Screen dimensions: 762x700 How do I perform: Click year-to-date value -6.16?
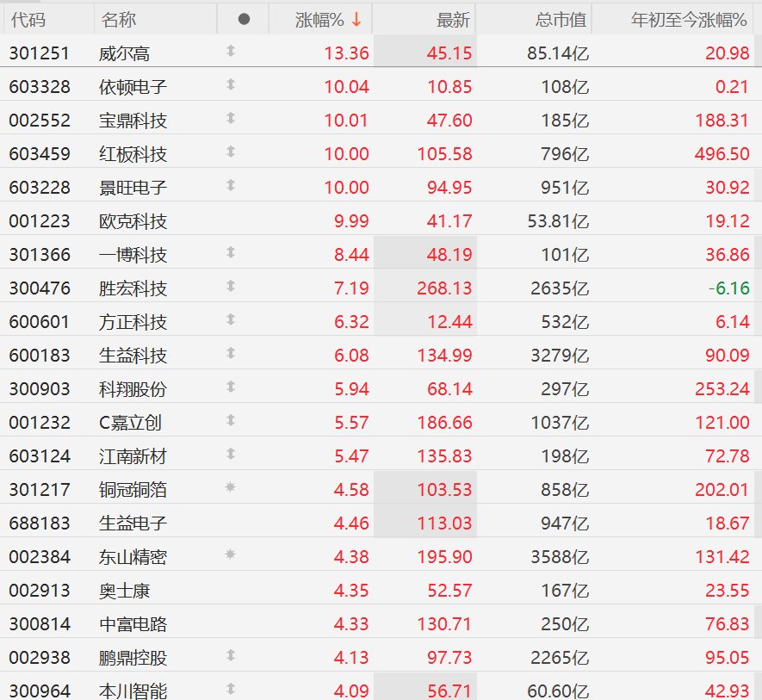tap(729, 288)
